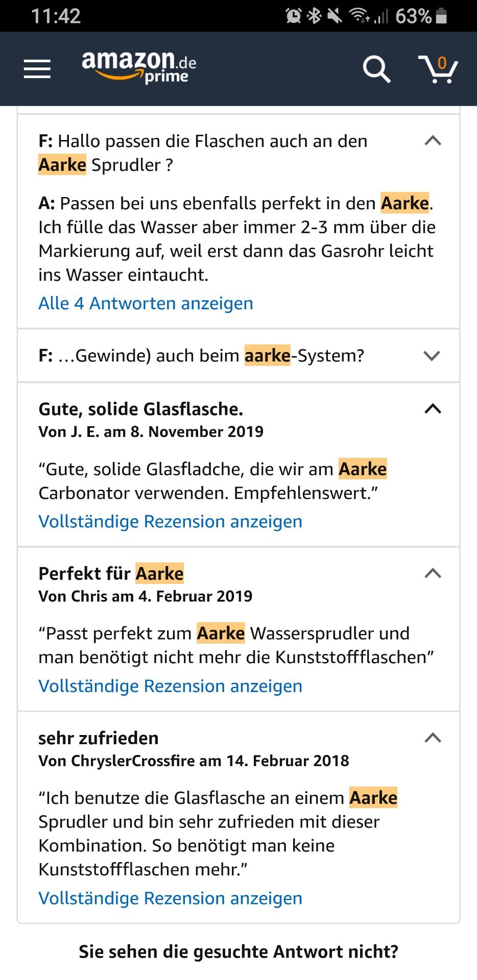Collapse the 'Gute, solide Glasflasche' review
The height and width of the screenshot is (980, 477).
(433, 409)
